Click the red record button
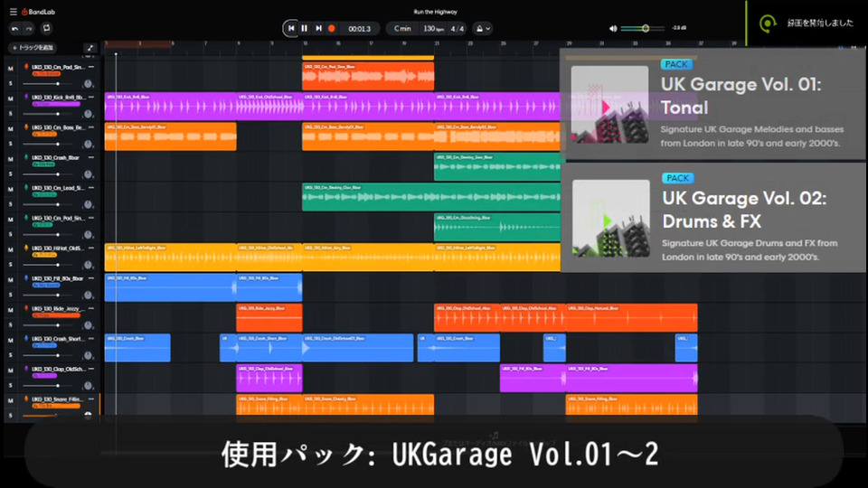 [x=332, y=28]
